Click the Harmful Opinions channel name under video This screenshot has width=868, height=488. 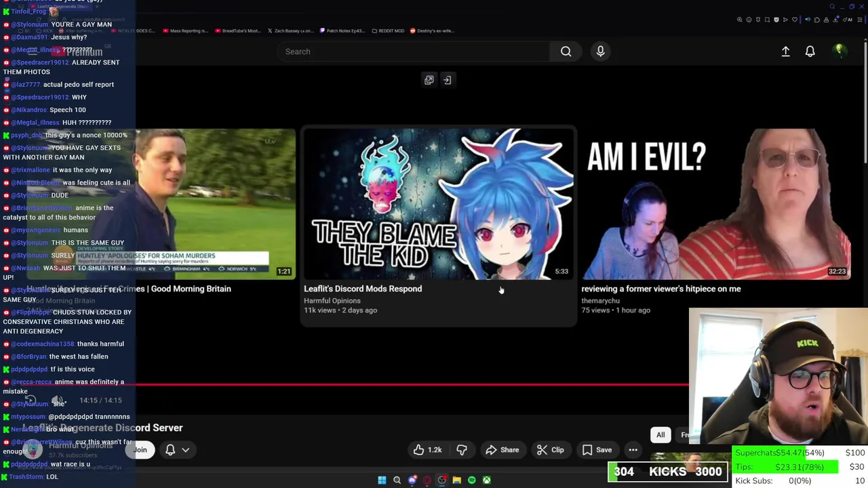coord(332,300)
